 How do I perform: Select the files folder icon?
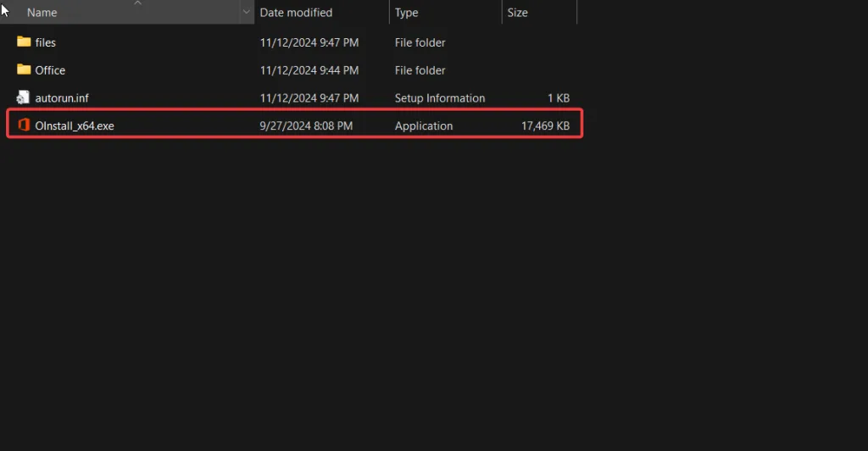coord(23,42)
